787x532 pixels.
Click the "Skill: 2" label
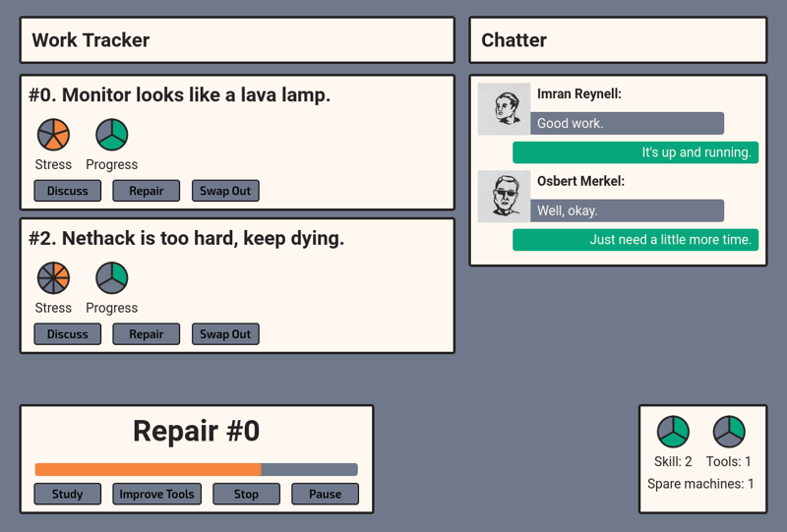(673, 462)
